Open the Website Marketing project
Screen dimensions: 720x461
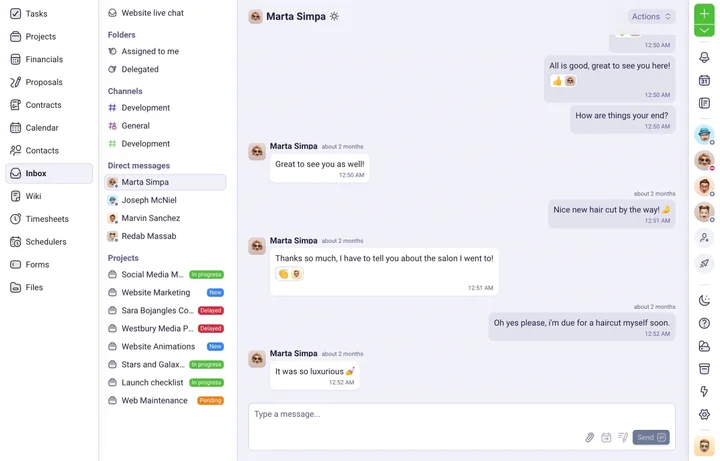pyautogui.click(x=155, y=292)
